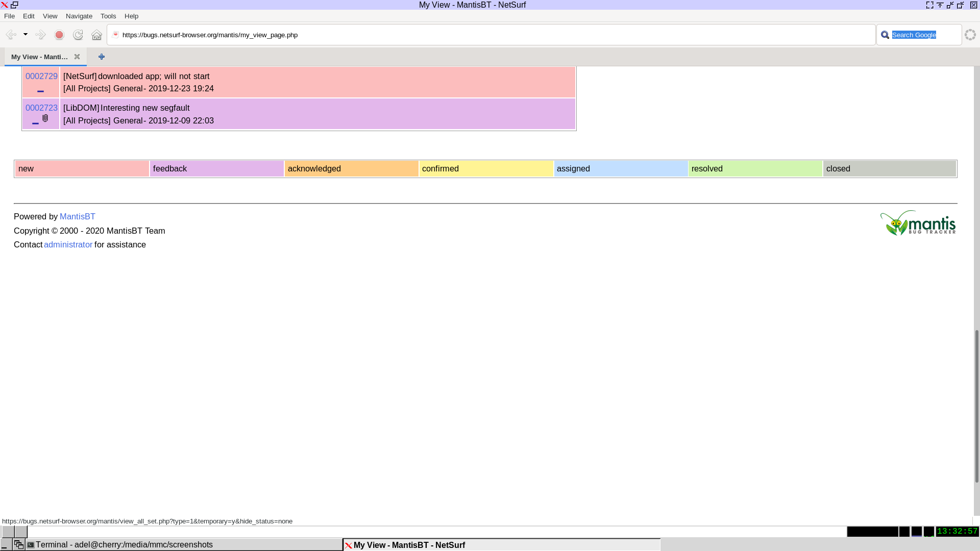Screen dimensions: 980x551
Task: Click the acknowledged status color legend
Action: (351, 168)
